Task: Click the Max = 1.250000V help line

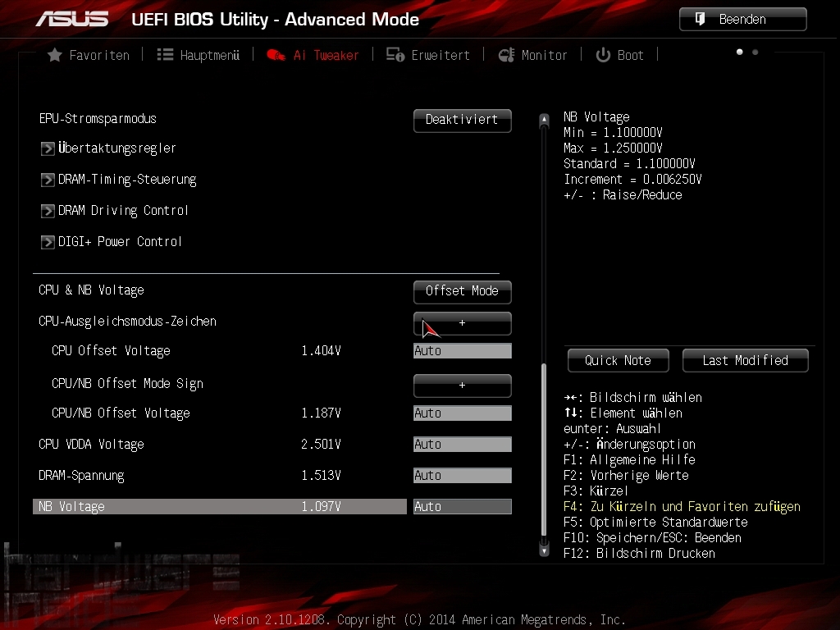Action: [x=613, y=148]
